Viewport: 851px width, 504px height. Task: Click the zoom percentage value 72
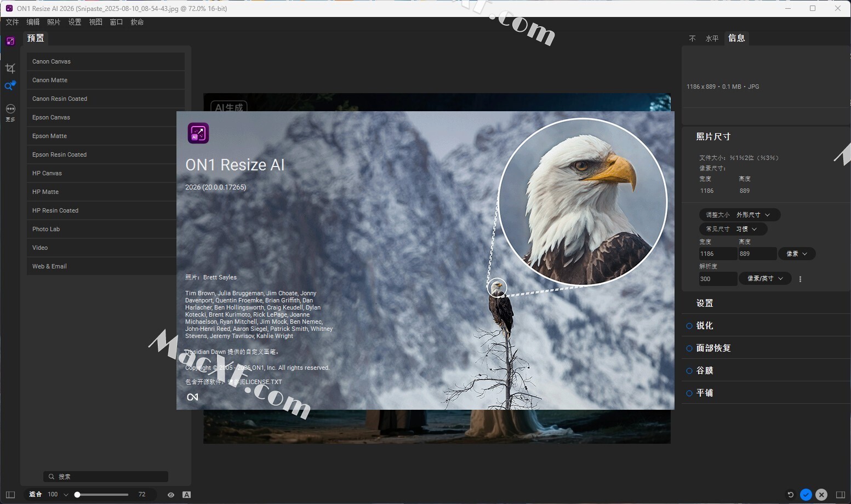click(x=142, y=494)
